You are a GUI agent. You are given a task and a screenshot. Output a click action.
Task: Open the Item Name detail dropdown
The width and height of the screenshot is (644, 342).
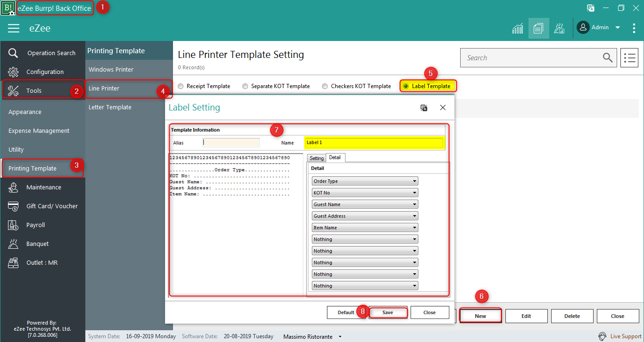pos(365,228)
